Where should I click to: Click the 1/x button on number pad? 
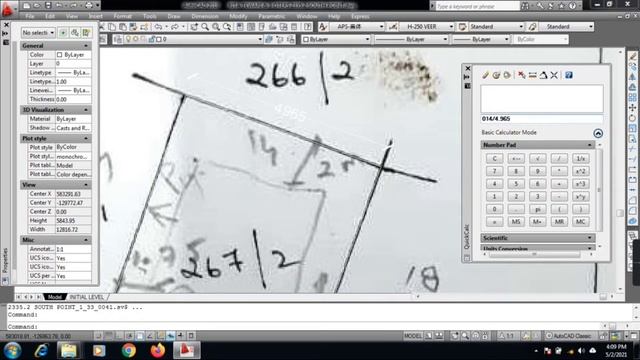tap(580, 158)
